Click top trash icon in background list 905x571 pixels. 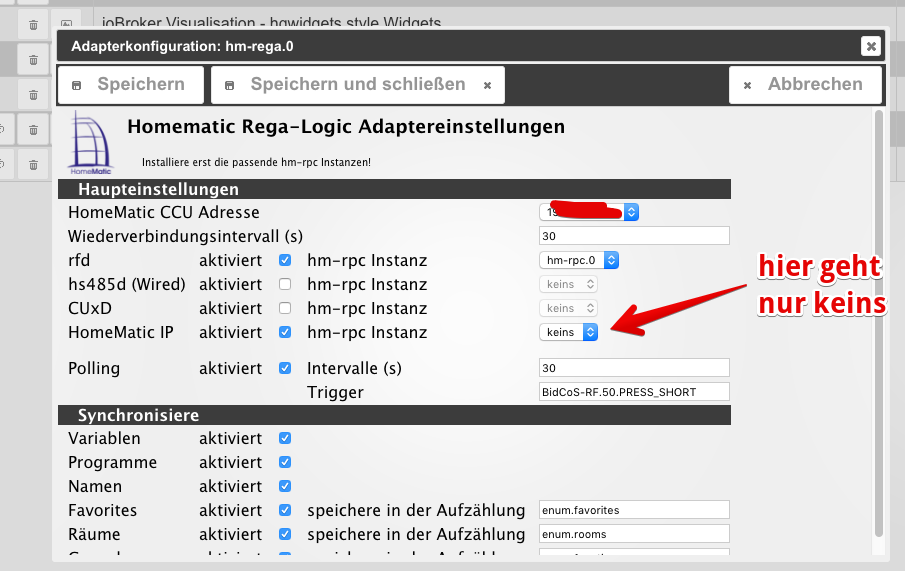point(33,25)
